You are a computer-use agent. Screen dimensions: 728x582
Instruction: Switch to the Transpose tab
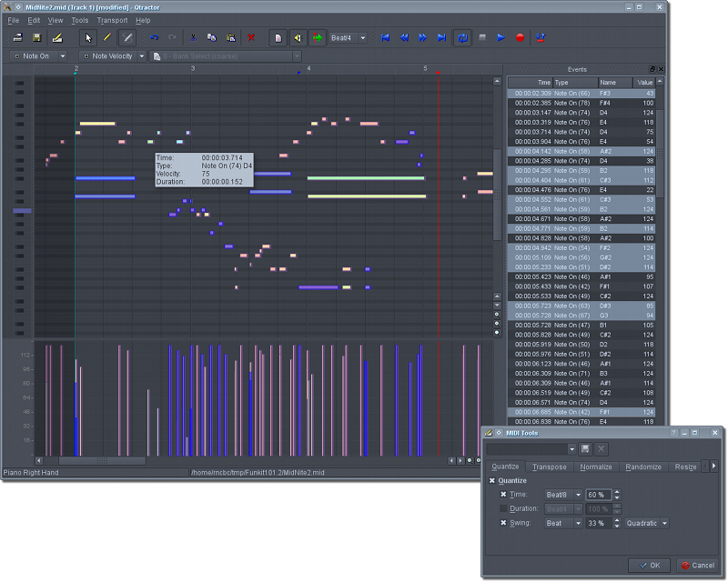(550, 467)
